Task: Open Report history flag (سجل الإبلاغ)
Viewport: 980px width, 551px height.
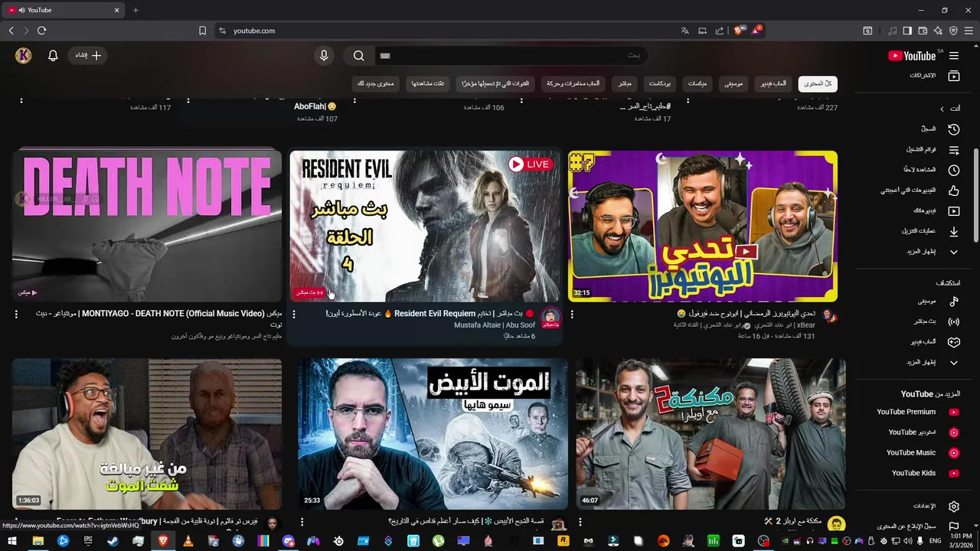Action: coord(917,527)
